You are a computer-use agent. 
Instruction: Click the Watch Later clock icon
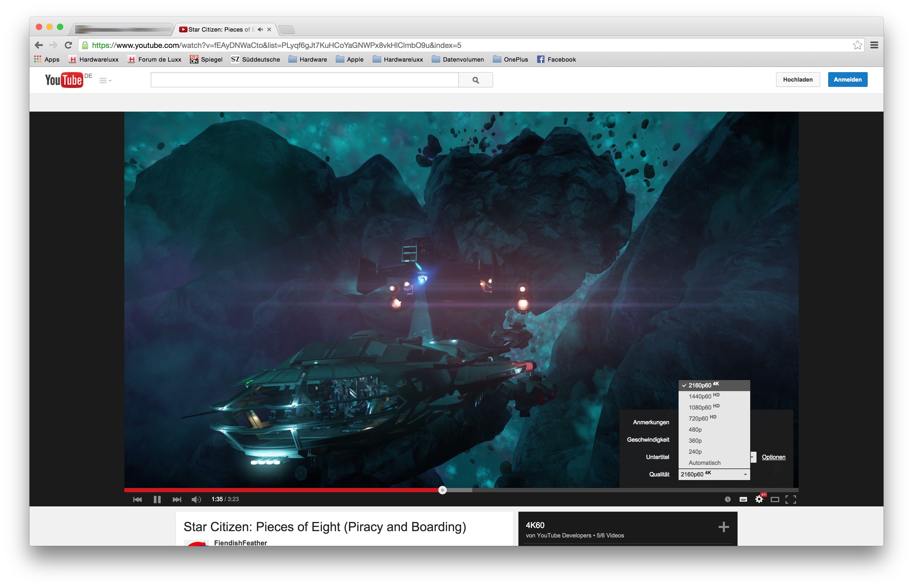728,499
